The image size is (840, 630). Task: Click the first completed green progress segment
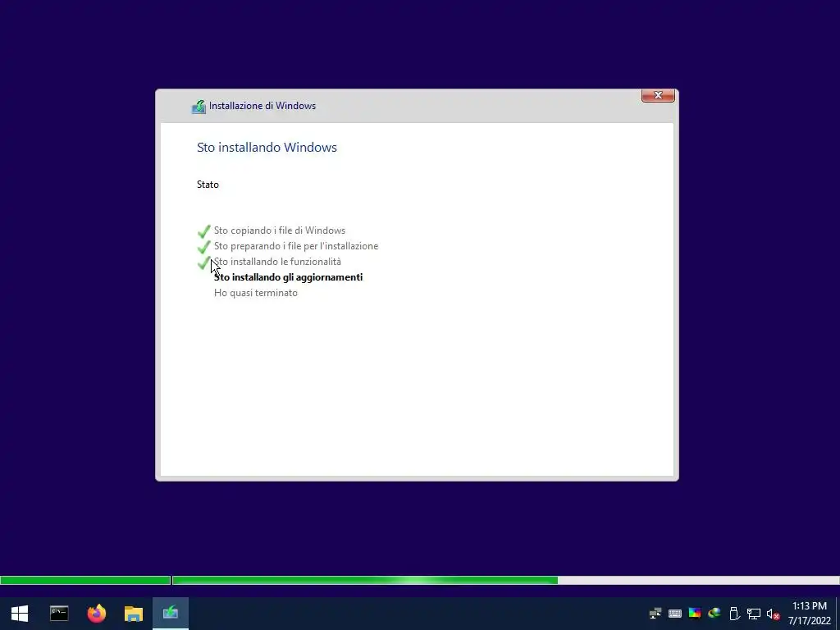pos(85,580)
